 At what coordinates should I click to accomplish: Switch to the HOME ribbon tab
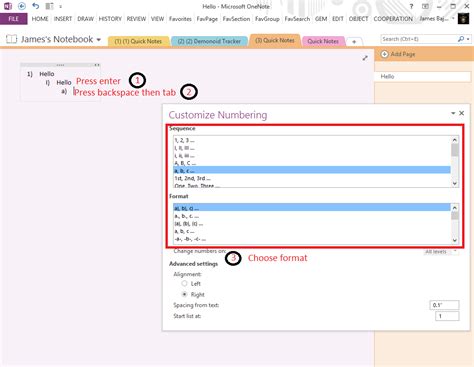(40, 19)
